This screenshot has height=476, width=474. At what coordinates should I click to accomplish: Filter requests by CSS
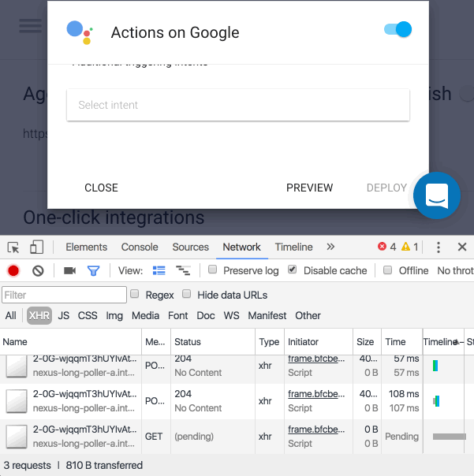(88, 316)
